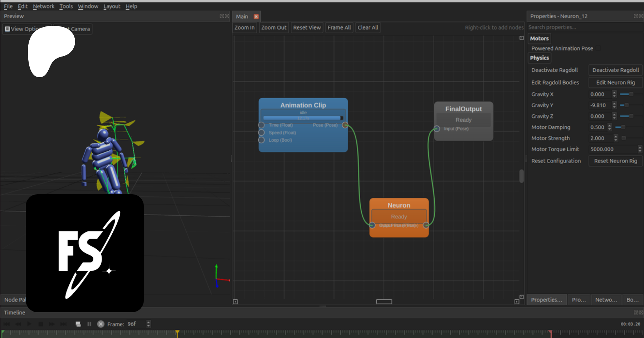Screen dimensions: 644x338
Task: Click the FinalOutput Input (Pose) port
Action: 437,129
